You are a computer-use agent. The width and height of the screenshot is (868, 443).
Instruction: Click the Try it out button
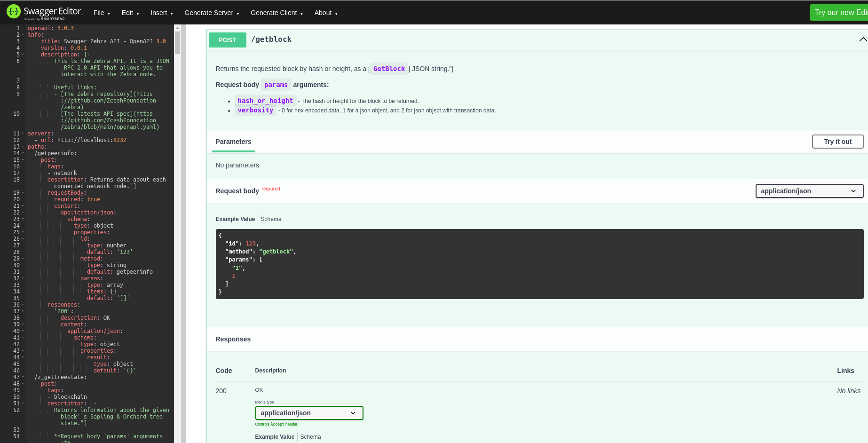coord(837,142)
